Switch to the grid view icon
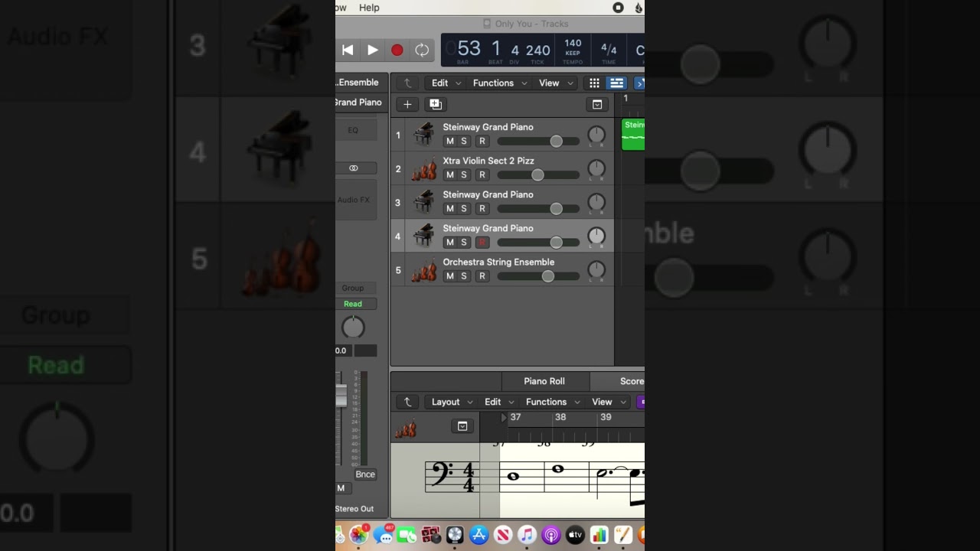This screenshot has width=980, height=551. (594, 83)
